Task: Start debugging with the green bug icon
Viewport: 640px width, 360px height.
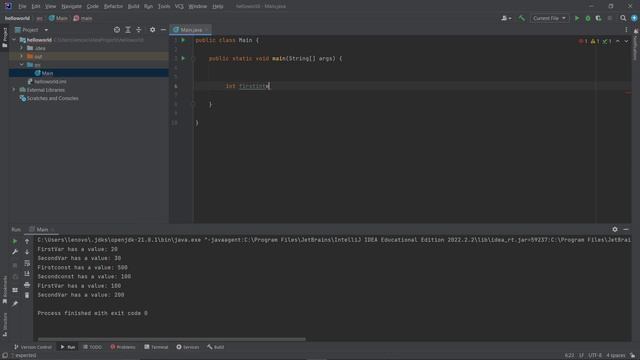Action: pos(588,18)
